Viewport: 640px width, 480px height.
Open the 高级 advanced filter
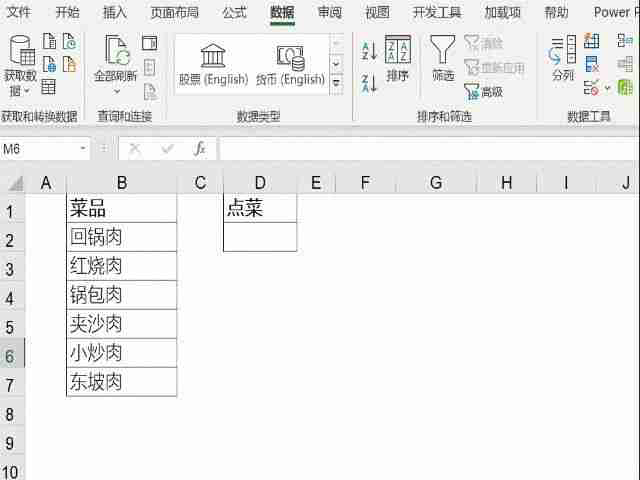tap(483, 92)
